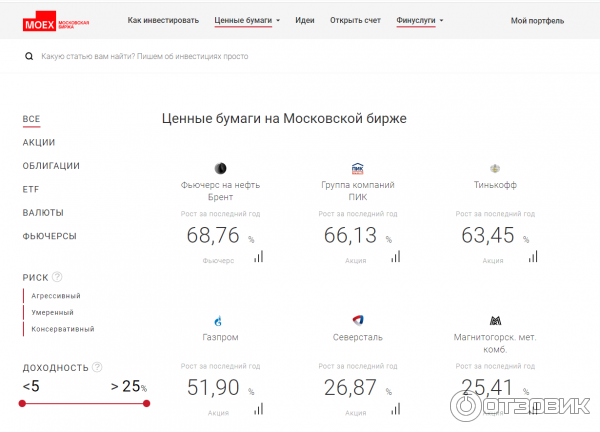600x432 pixels.
Task: Click the search magnifier icon
Action: (30, 57)
